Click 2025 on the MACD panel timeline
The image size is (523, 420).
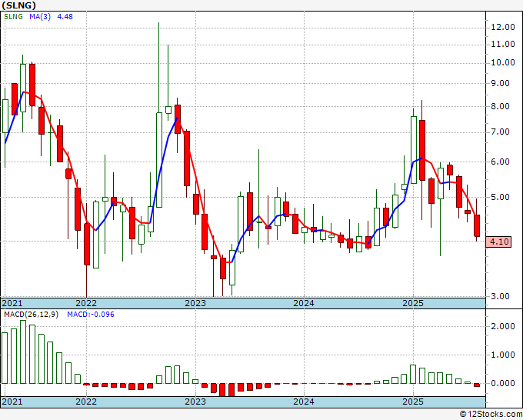click(412, 402)
